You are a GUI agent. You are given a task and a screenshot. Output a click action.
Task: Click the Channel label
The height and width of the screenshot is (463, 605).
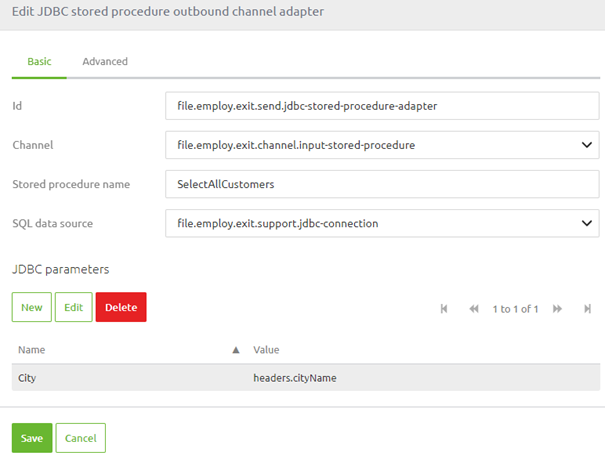coord(33,145)
